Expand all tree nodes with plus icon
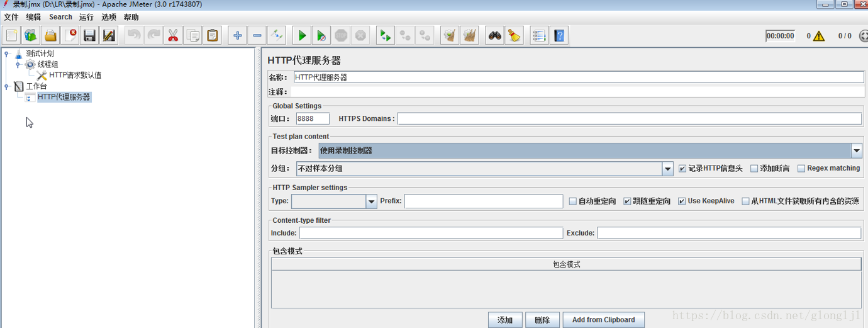Image resolution: width=868 pixels, height=328 pixels. pos(237,35)
